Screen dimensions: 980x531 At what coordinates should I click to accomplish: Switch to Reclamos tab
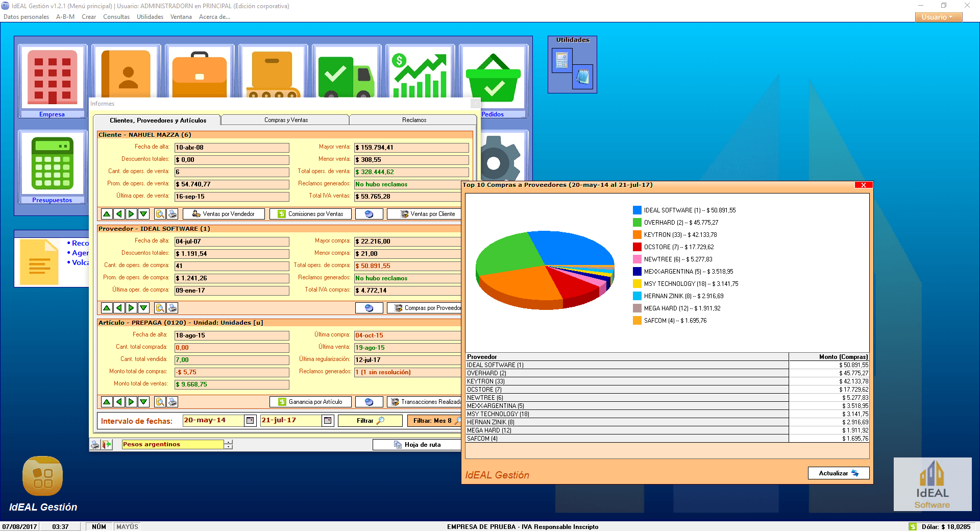point(414,120)
